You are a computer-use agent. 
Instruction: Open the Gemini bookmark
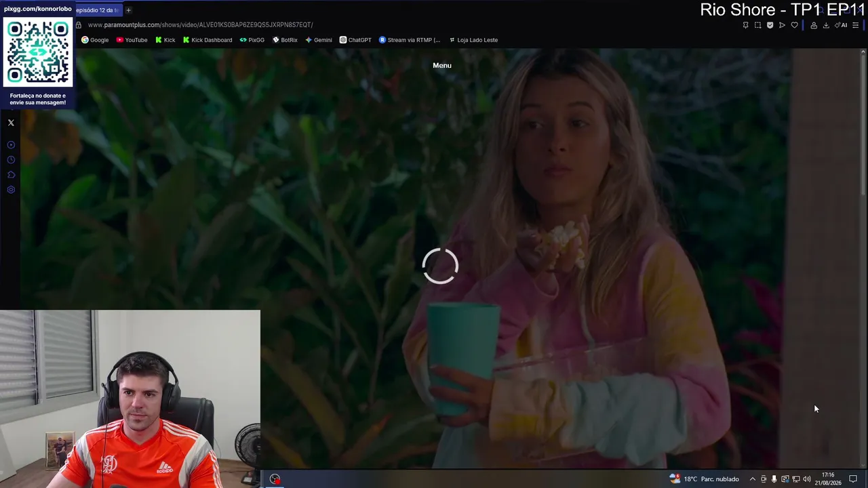318,40
